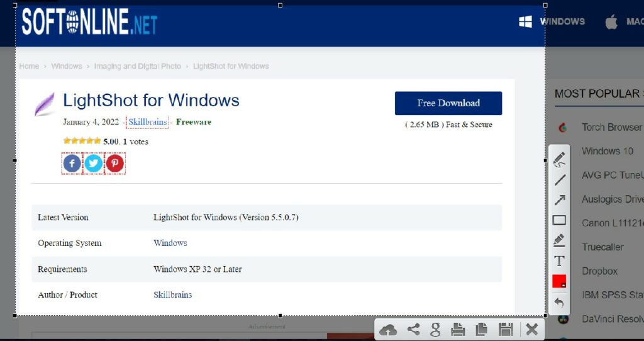Click Torch Browser icon in sidebar

563,128
